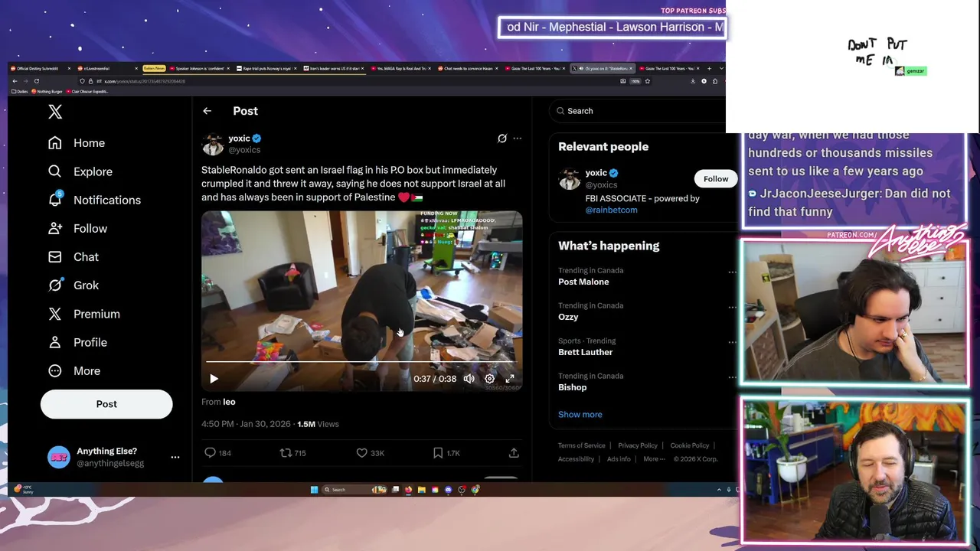Switch to the Speaker Johnson browser tab
980x551 pixels.
pos(199,69)
